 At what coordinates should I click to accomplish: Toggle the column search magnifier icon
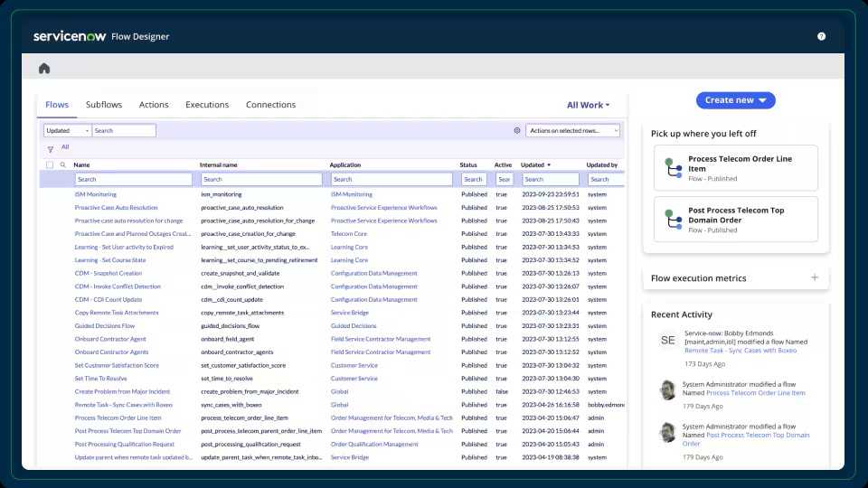(63, 165)
